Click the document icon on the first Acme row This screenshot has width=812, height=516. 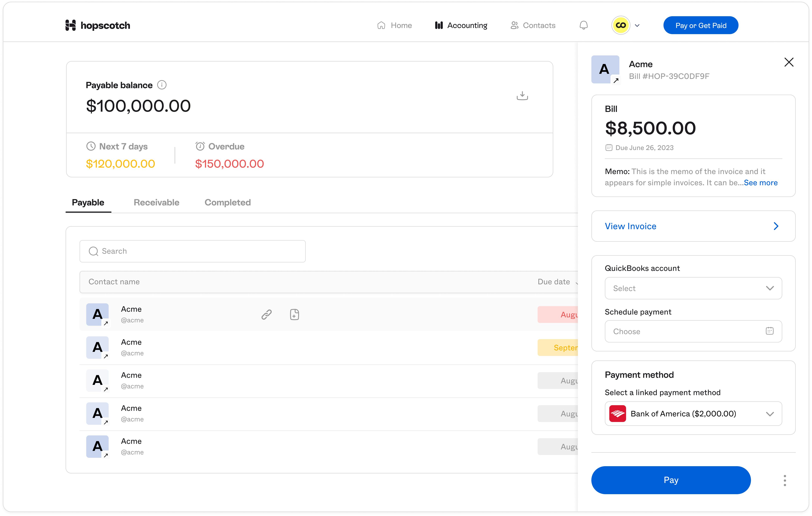click(294, 315)
